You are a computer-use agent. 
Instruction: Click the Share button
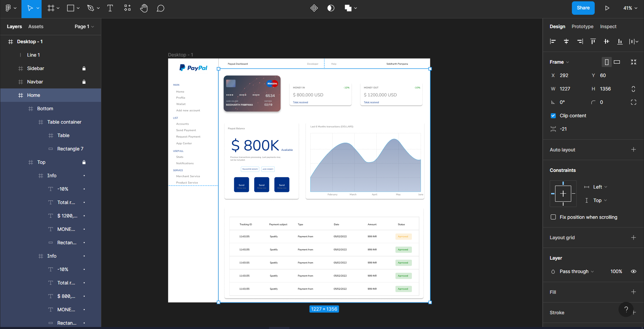pos(583,8)
